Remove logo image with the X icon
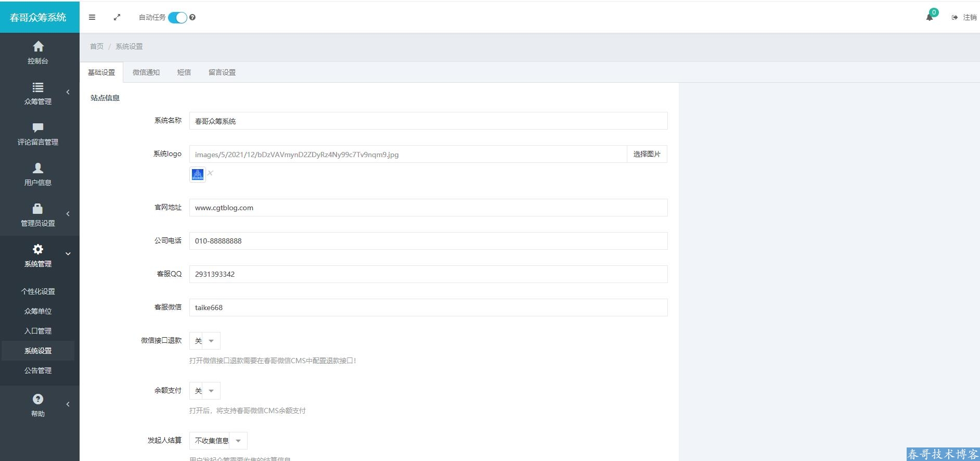The width and height of the screenshot is (980, 461). 210,173
